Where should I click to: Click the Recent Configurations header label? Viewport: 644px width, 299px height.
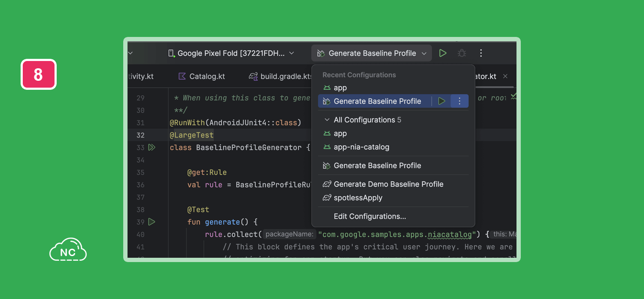coord(359,75)
